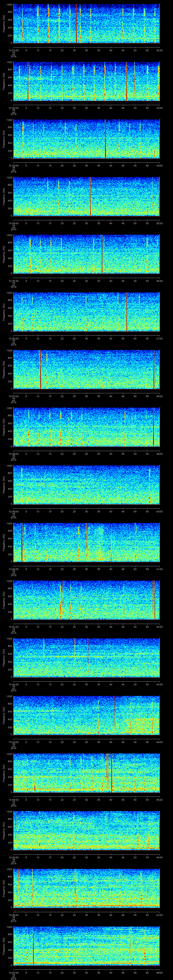
Task: Click the 10:31:00 start time label
Action: point(13,50)
